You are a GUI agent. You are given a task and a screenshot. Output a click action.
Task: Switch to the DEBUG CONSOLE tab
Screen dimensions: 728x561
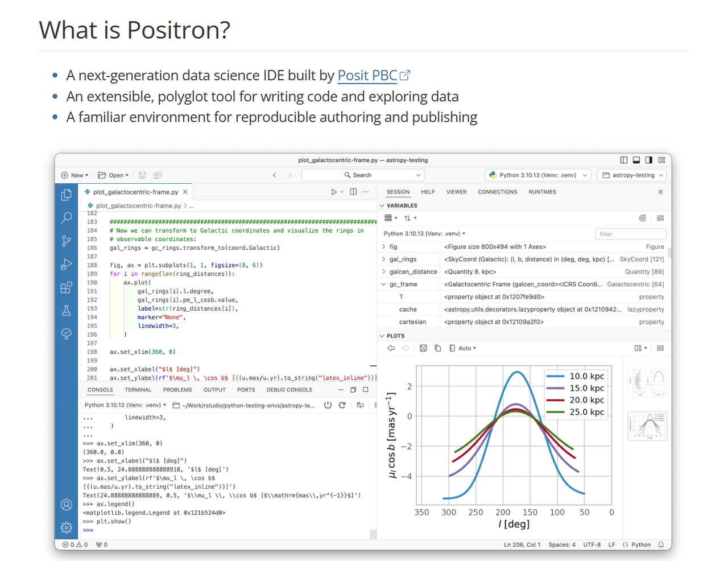point(289,390)
